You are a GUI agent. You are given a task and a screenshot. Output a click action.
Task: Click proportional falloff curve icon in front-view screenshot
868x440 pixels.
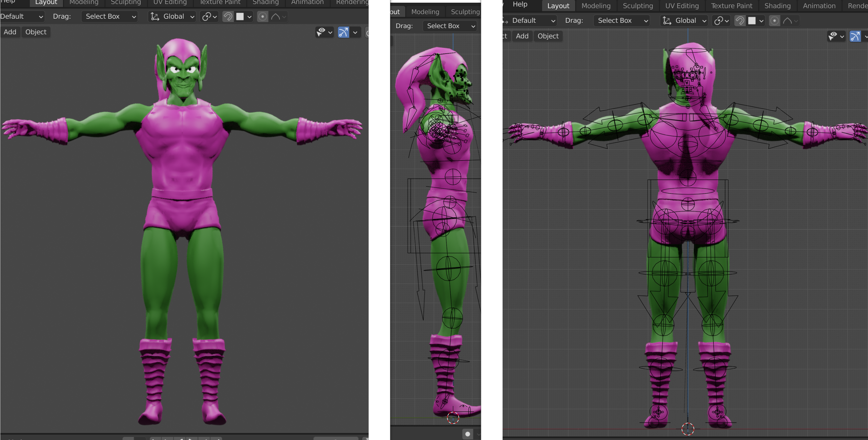275,17
